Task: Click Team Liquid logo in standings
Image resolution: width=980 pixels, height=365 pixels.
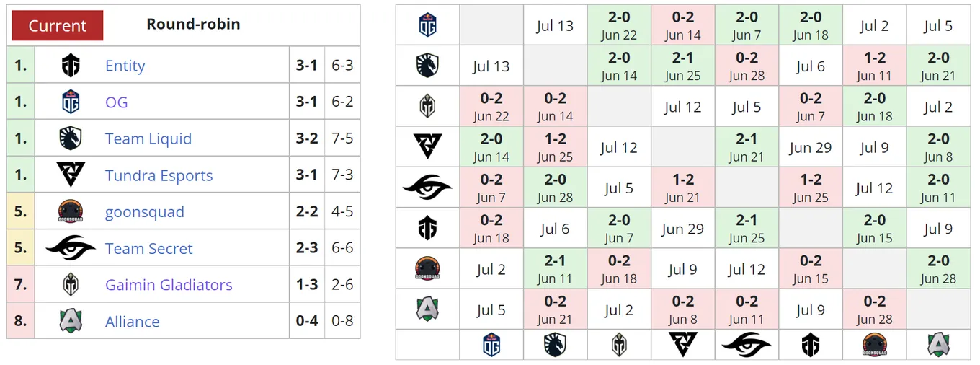Action: coord(71,138)
